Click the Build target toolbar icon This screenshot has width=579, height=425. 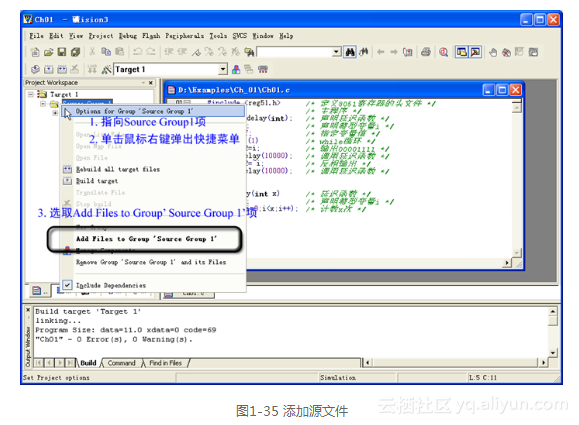pyautogui.click(x=48, y=69)
